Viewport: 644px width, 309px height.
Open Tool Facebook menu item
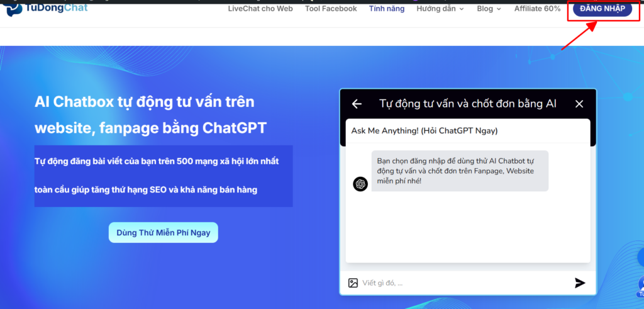331,9
